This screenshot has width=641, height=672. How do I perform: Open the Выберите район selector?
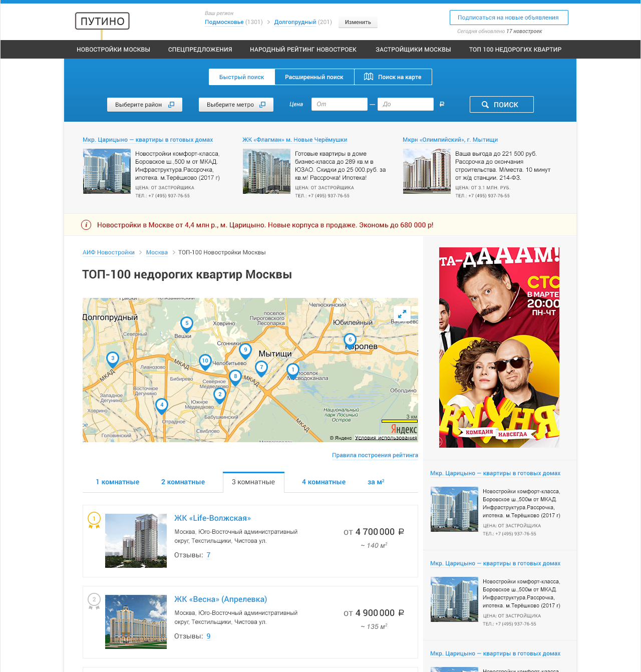tap(144, 105)
